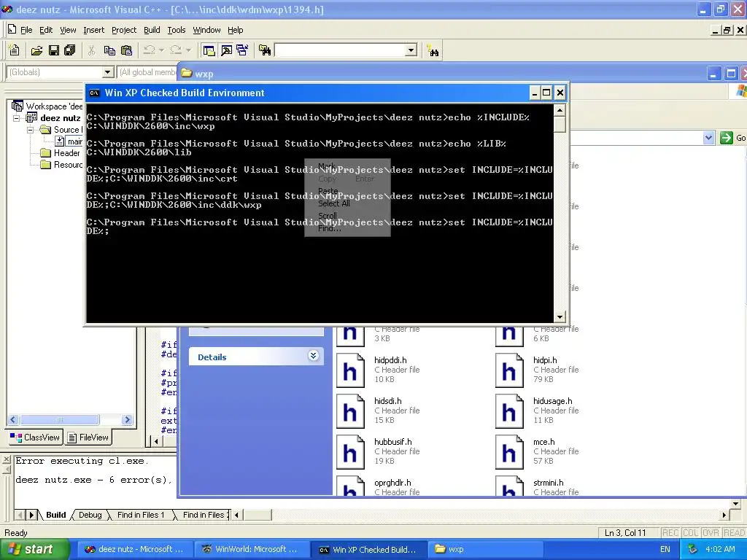Switch to the ClassView tab
Image resolution: width=747 pixels, height=560 pixels.
pos(35,437)
